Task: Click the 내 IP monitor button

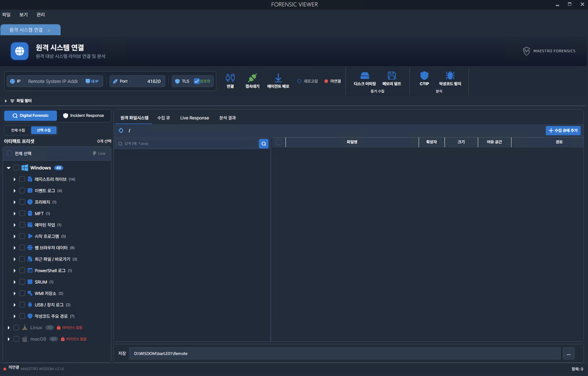Action: click(92, 81)
